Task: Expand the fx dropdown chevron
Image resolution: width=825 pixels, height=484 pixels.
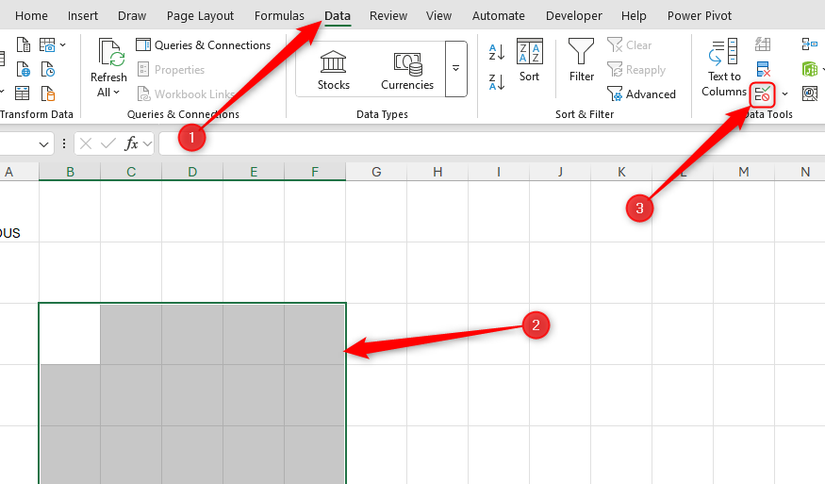Action: (x=147, y=143)
